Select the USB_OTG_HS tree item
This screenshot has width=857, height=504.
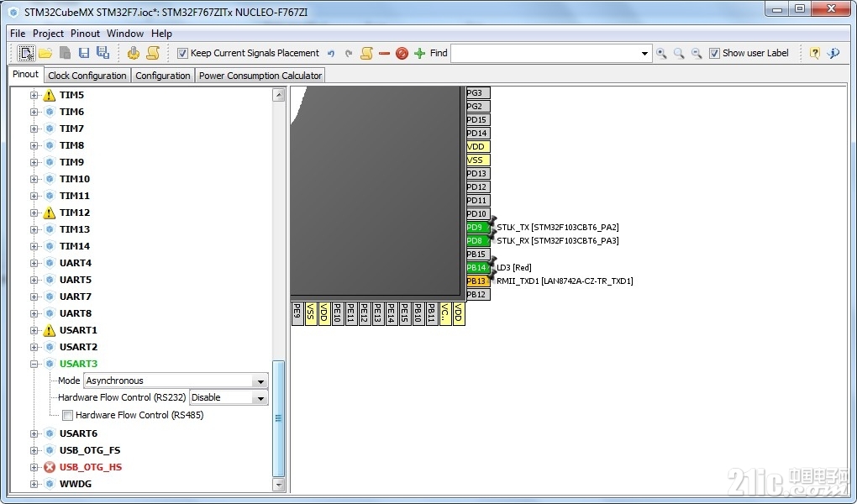(91, 467)
